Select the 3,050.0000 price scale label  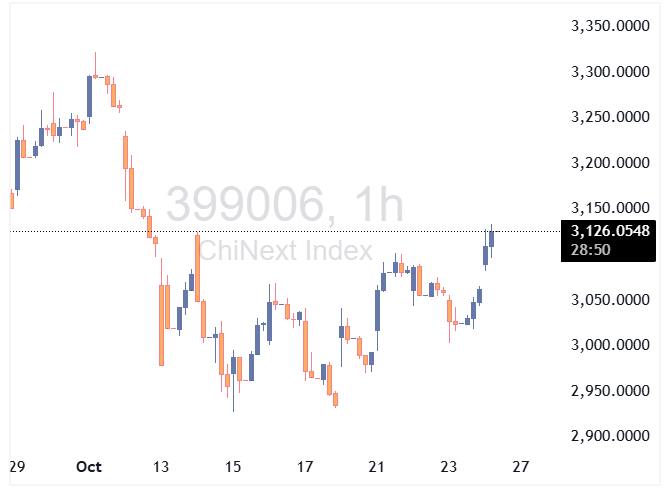point(610,300)
